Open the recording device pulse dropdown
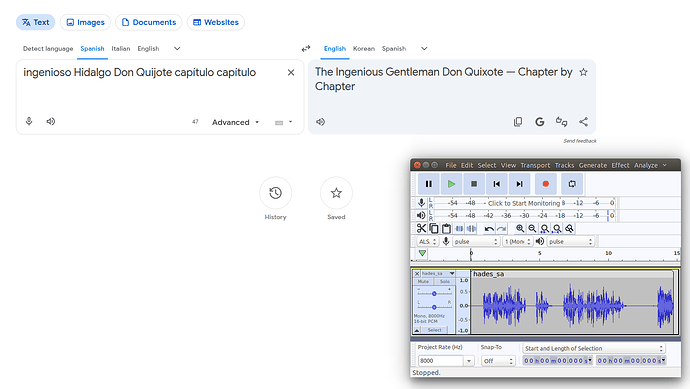Viewport: 690px width, 389px height. click(x=476, y=242)
